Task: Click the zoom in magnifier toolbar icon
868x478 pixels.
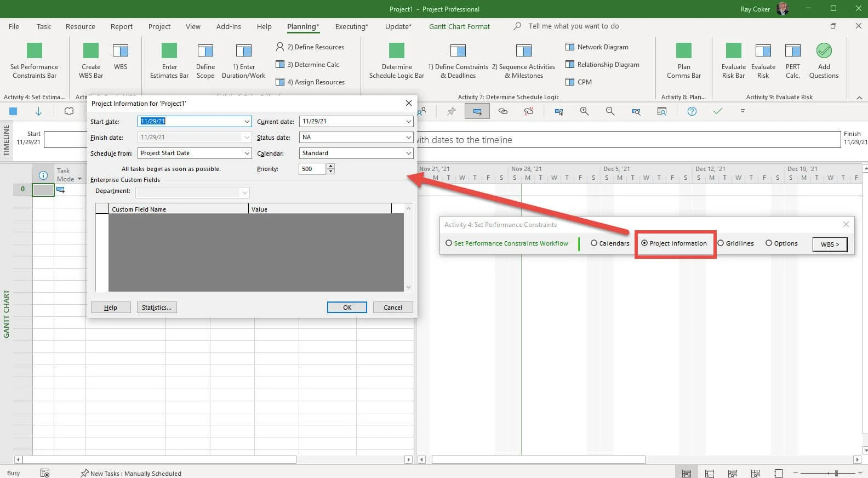Action: click(585, 111)
